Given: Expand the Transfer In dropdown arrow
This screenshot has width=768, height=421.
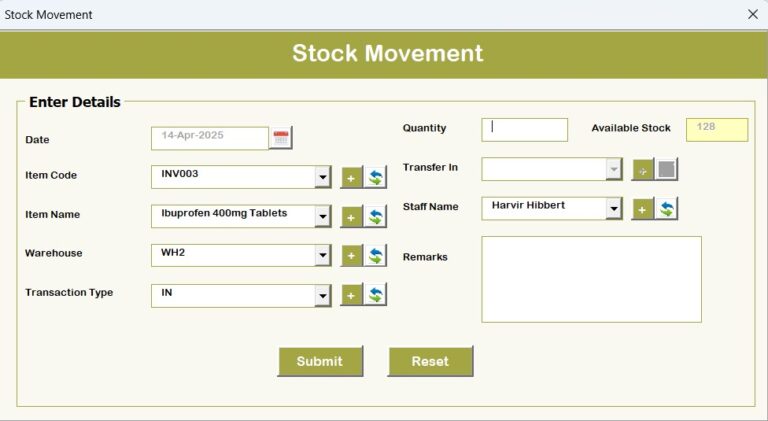Looking at the screenshot, I should [614, 169].
